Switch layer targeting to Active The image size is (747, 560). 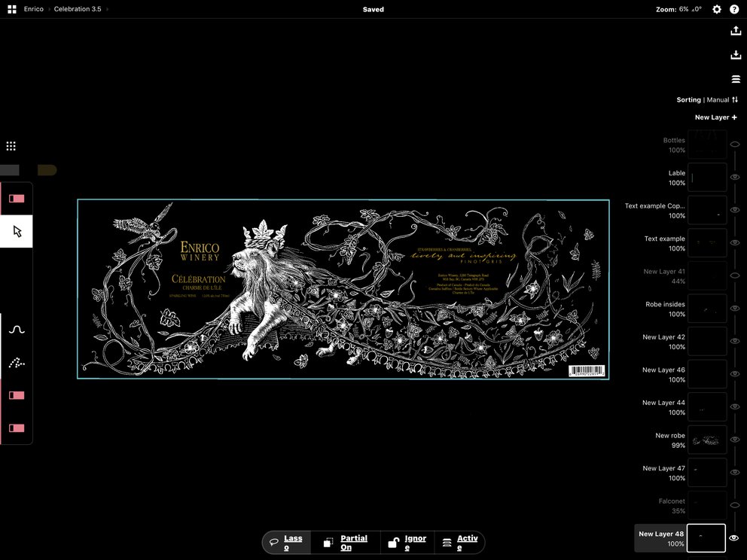tap(462, 541)
